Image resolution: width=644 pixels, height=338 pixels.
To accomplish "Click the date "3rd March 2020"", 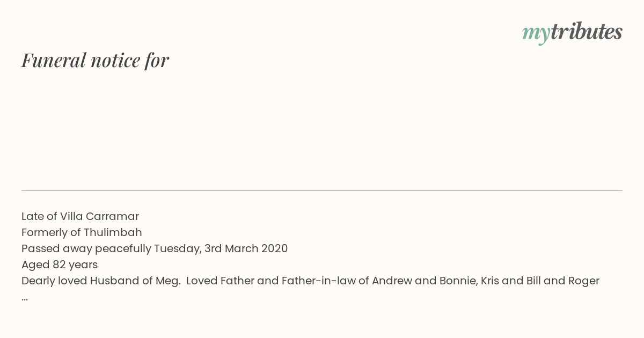I will (x=246, y=248).
